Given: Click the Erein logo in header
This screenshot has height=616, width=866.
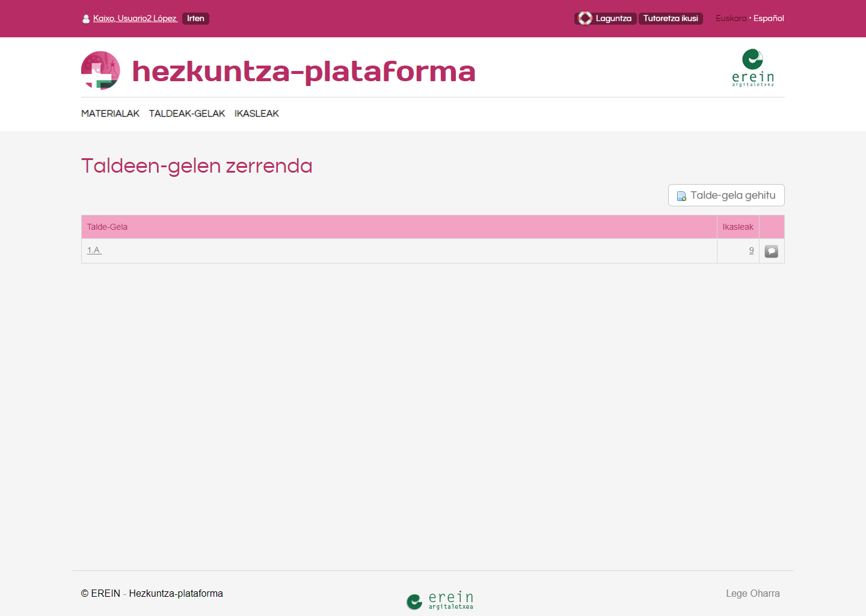Looking at the screenshot, I should [752, 68].
